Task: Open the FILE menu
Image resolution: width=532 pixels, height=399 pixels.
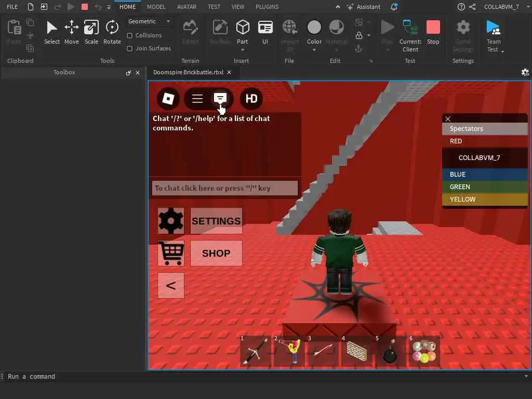Action: click(12, 7)
